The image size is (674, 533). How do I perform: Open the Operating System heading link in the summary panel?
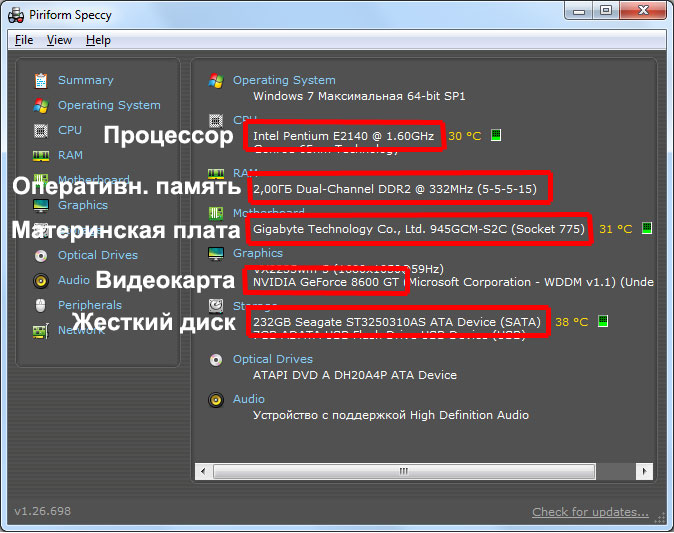click(x=284, y=80)
